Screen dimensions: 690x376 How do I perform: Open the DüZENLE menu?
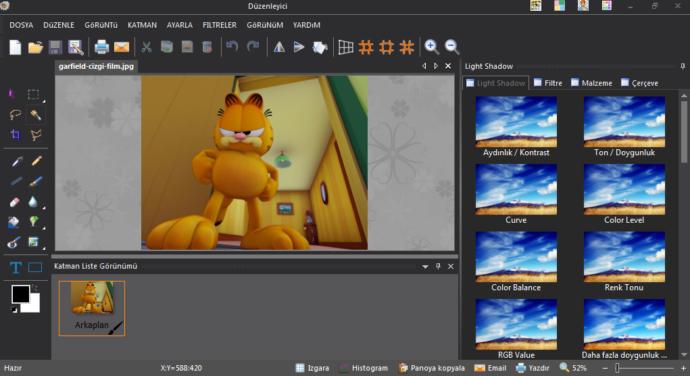[59, 25]
